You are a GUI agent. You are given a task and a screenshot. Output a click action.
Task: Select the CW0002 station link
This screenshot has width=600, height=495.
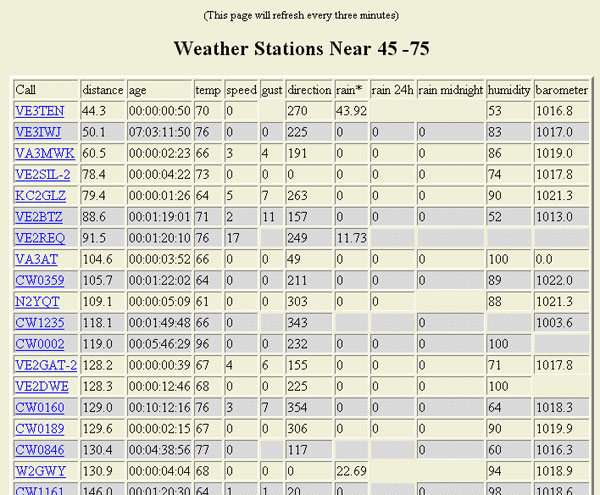39,343
